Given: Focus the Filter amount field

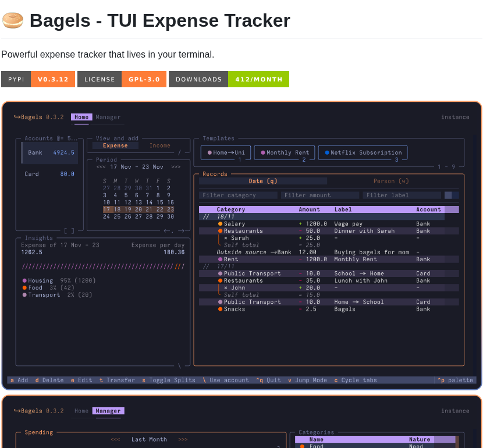Looking at the screenshot, I should [320, 195].
